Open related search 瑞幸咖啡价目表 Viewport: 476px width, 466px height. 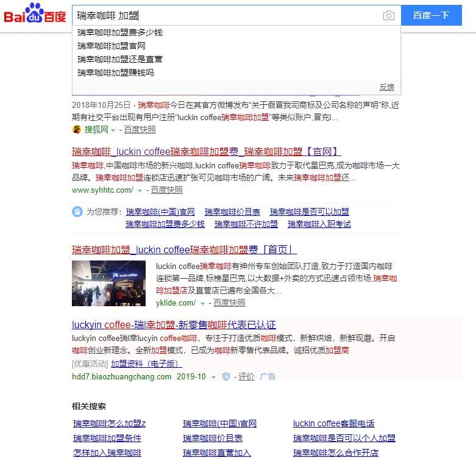213,438
